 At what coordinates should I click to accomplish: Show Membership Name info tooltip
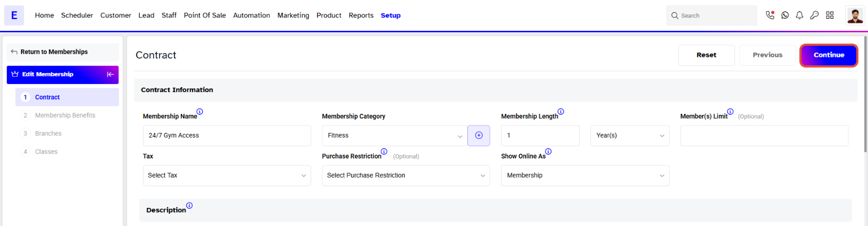pyautogui.click(x=200, y=112)
